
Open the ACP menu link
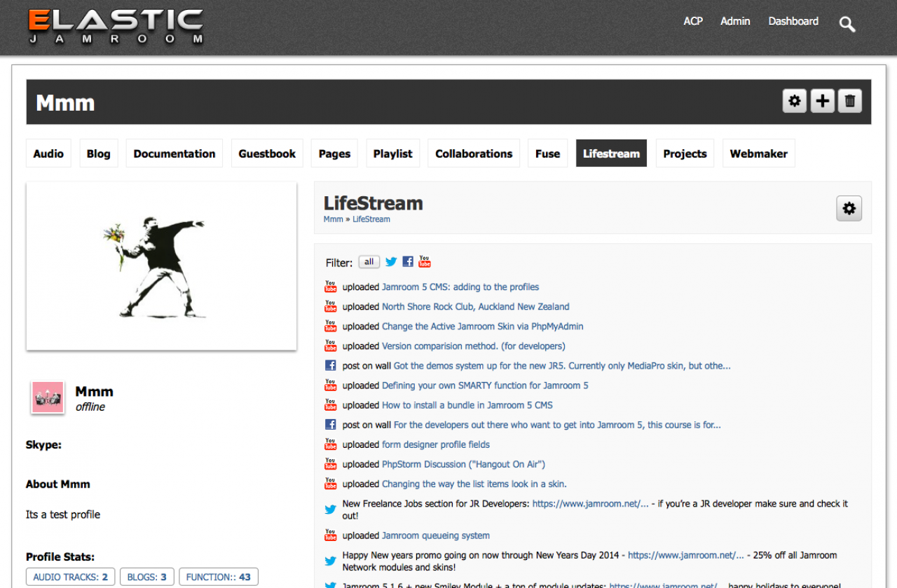(693, 21)
